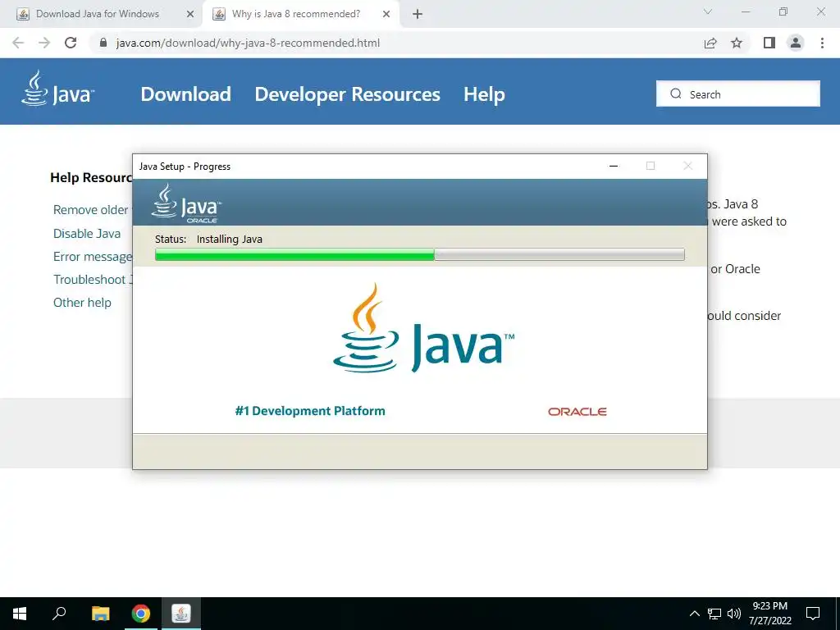Image resolution: width=840 pixels, height=630 pixels.
Task: Open Developer Resources in site header
Action: pyautogui.click(x=347, y=94)
